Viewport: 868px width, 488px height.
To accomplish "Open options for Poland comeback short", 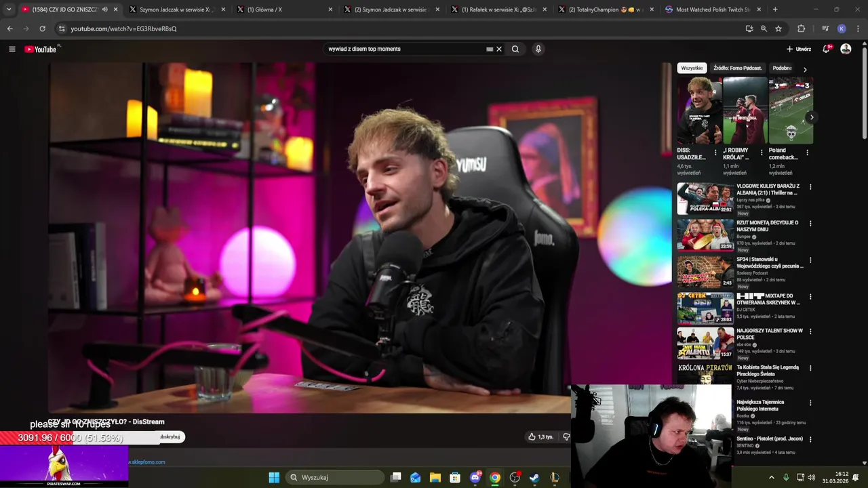I will tap(807, 152).
